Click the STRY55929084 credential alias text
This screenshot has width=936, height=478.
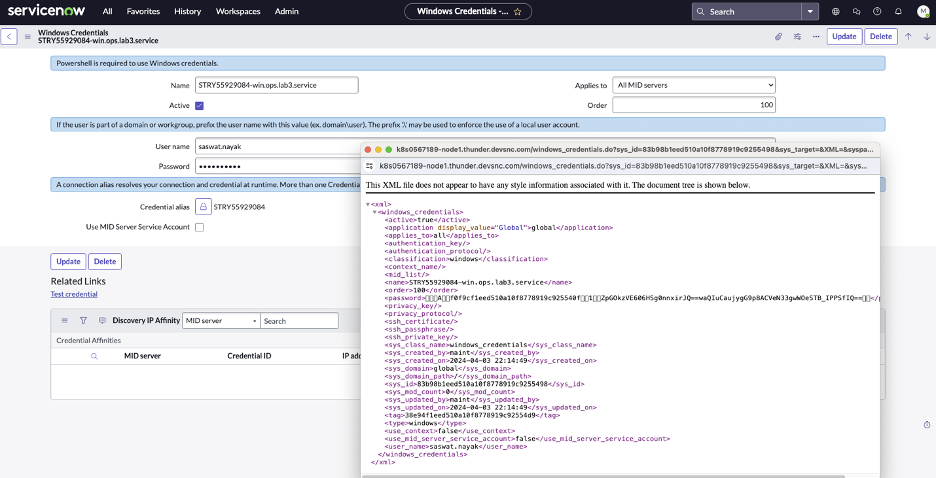pos(239,207)
